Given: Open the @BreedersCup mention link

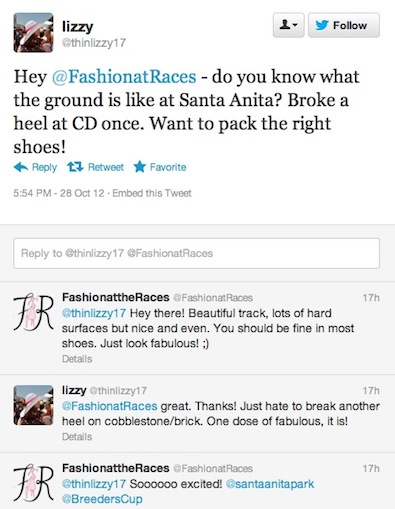Looking at the screenshot, I should (x=102, y=499).
